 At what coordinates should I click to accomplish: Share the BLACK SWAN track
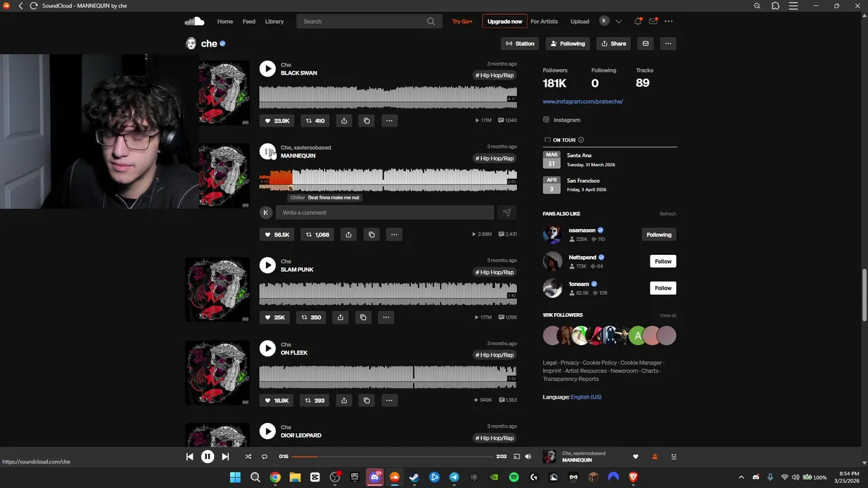[x=344, y=121]
